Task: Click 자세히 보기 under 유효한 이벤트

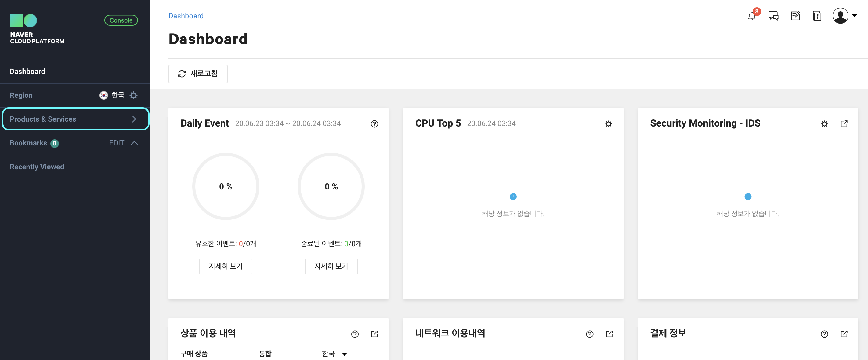Action: pyautogui.click(x=226, y=266)
